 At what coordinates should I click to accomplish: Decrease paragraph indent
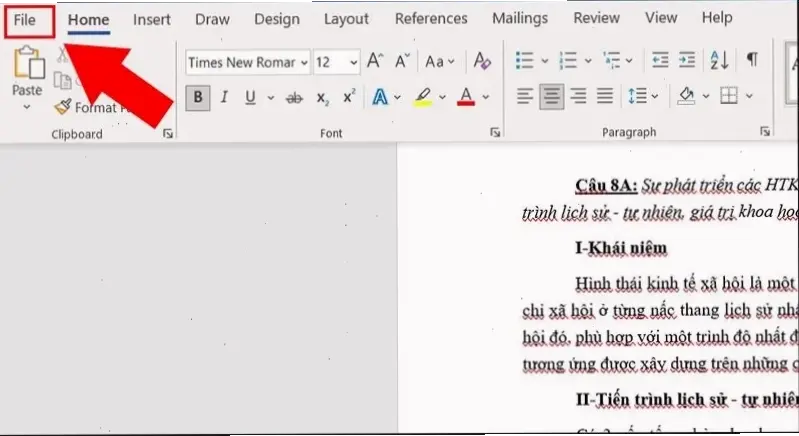(660, 60)
